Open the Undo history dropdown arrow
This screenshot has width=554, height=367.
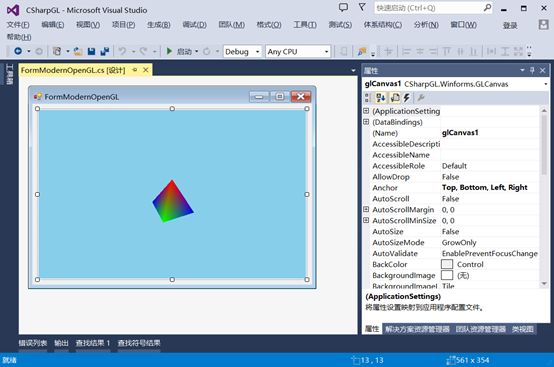(134, 52)
